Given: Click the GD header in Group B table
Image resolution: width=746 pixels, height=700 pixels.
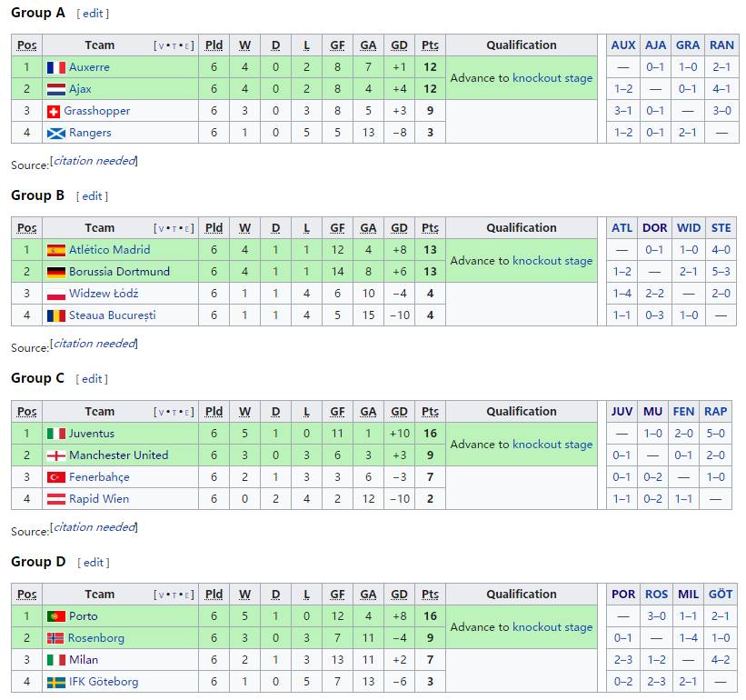Looking at the screenshot, I should point(399,228).
